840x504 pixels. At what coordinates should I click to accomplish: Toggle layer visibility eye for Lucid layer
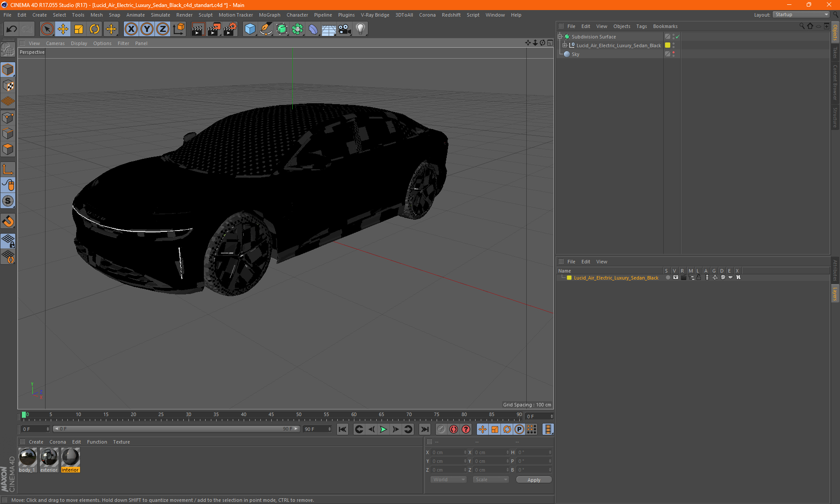[675, 277]
